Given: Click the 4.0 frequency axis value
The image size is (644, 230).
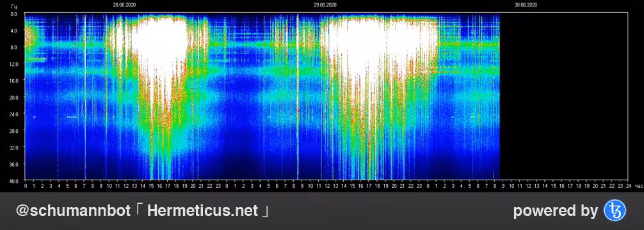Looking at the screenshot, I should pyautogui.click(x=14, y=31).
